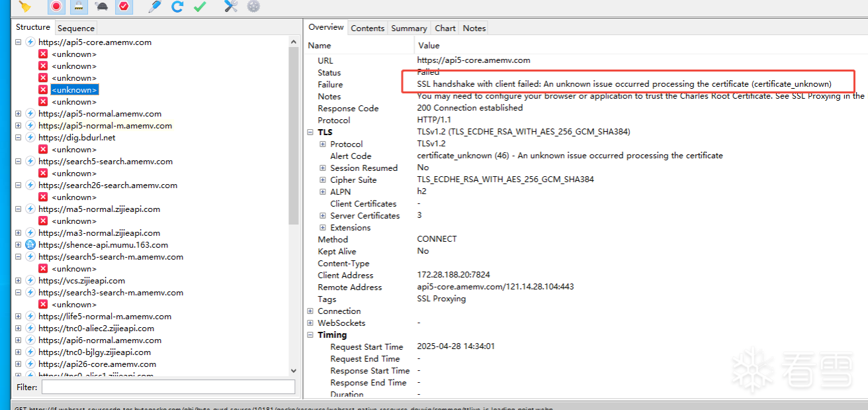Viewport: 868px width, 410px height.
Task: Enable throttling with the turtle icon
Action: pyautogui.click(x=101, y=7)
